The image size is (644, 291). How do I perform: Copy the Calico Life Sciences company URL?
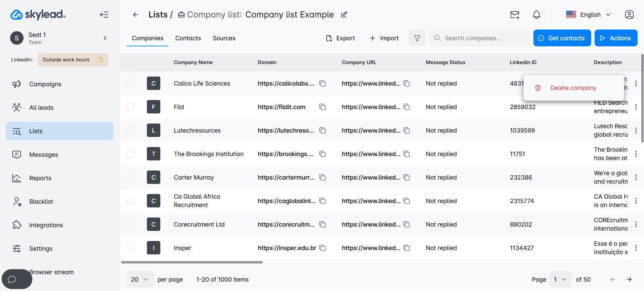click(x=407, y=83)
